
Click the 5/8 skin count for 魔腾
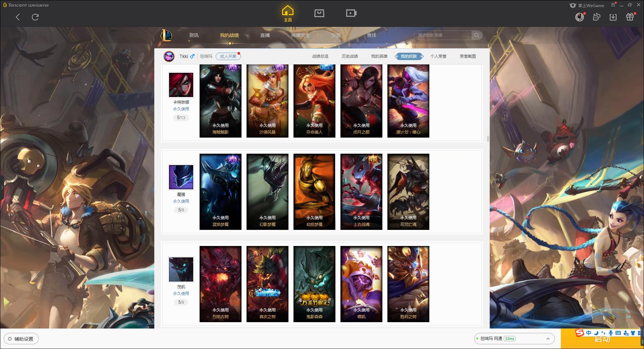[181, 210]
